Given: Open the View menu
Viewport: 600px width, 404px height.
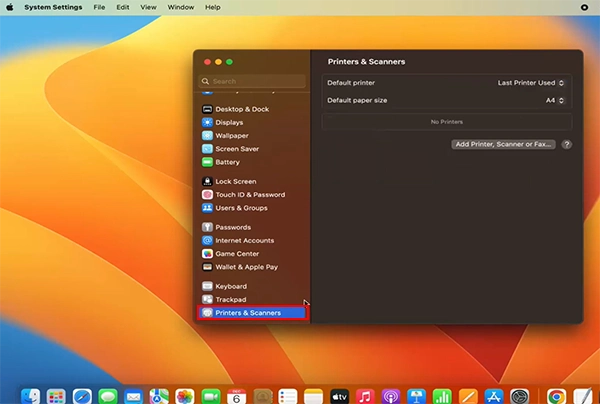Looking at the screenshot, I should [x=148, y=7].
